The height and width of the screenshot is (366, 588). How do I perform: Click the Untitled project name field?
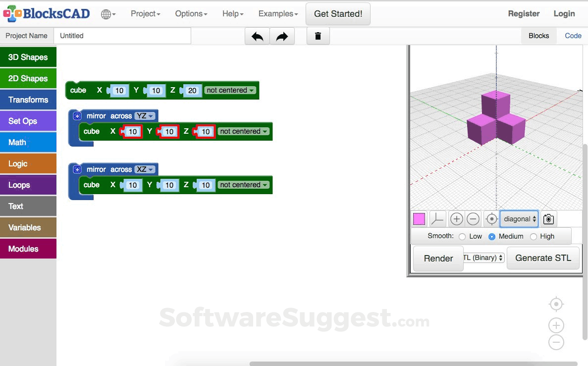(122, 36)
